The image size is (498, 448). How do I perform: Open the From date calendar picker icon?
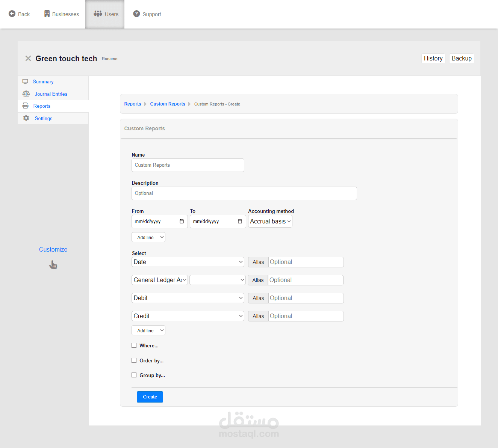click(182, 222)
